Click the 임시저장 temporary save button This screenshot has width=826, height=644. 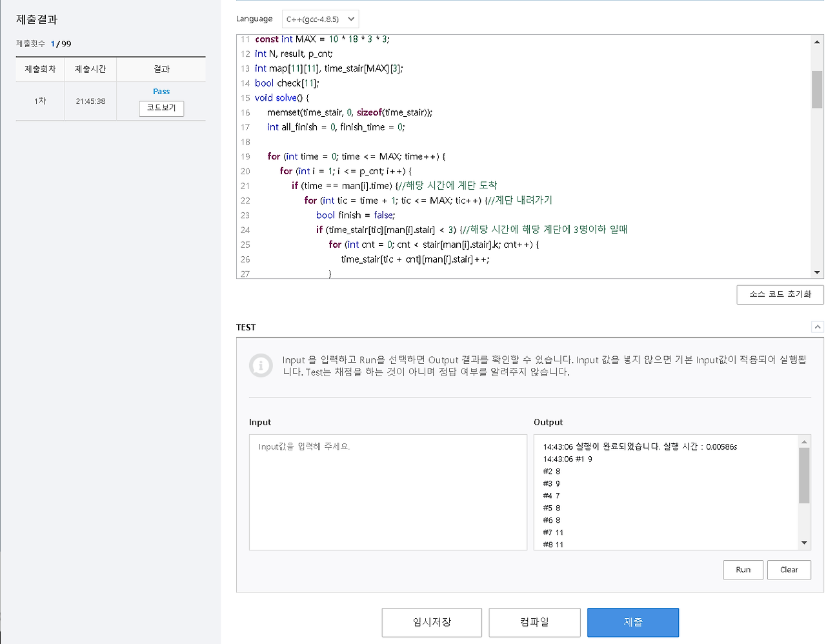pos(431,622)
